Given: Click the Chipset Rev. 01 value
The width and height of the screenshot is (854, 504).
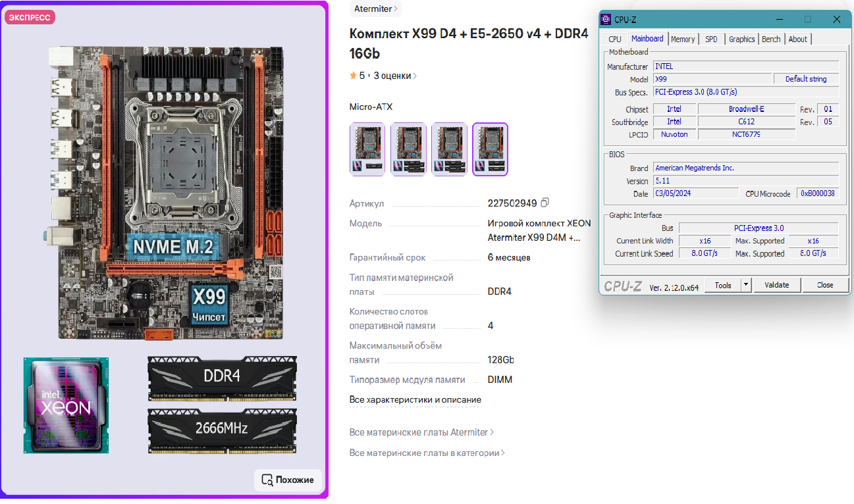Looking at the screenshot, I should click(x=828, y=109).
